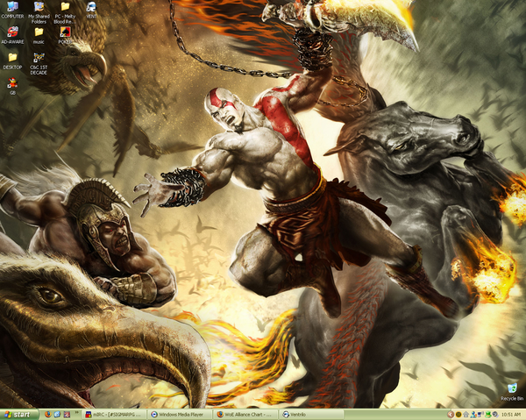This screenshot has width=526, height=420.
Task: Select the AD-AWARE shortcut icon
Action: click(x=12, y=36)
